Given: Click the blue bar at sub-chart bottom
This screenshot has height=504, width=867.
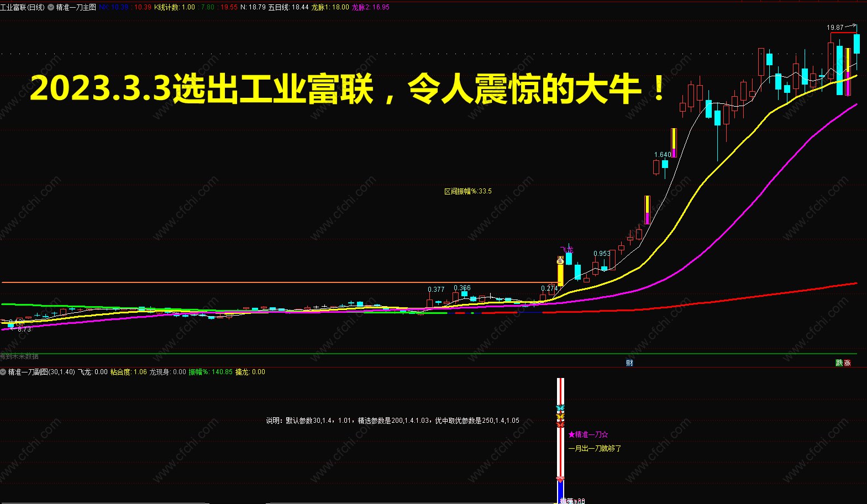Looking at the screenshot, I should (560, 491).
